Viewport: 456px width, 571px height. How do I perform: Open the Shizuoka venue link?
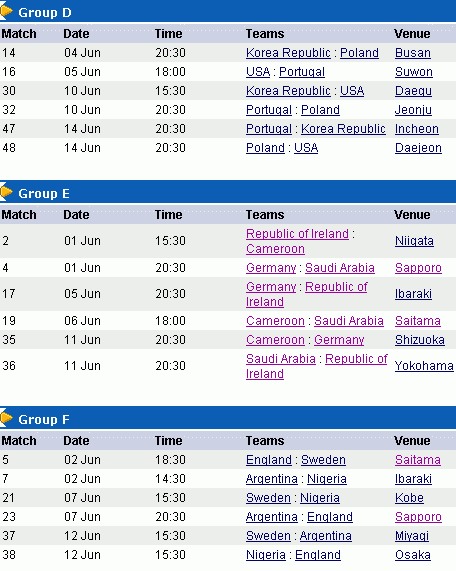coord(420,340)
